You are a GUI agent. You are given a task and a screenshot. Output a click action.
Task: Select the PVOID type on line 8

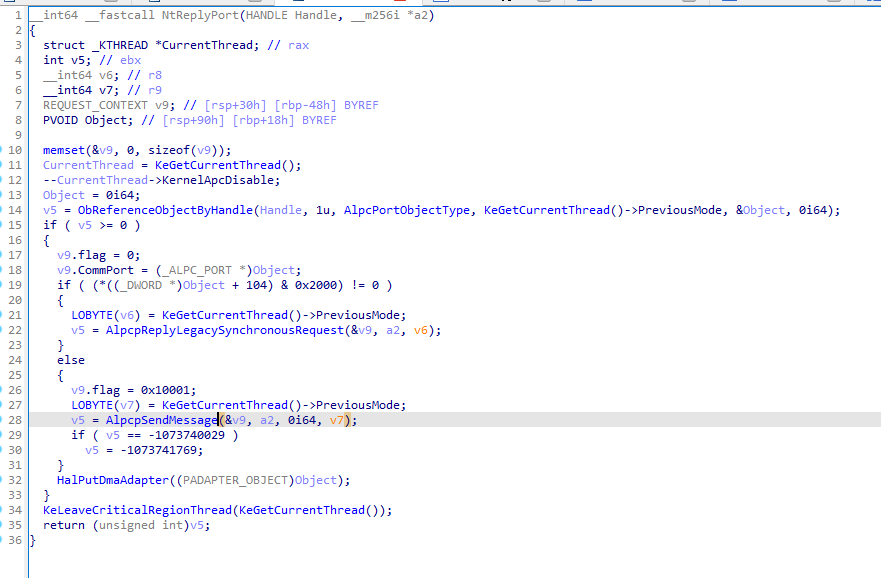pos(60,120)
